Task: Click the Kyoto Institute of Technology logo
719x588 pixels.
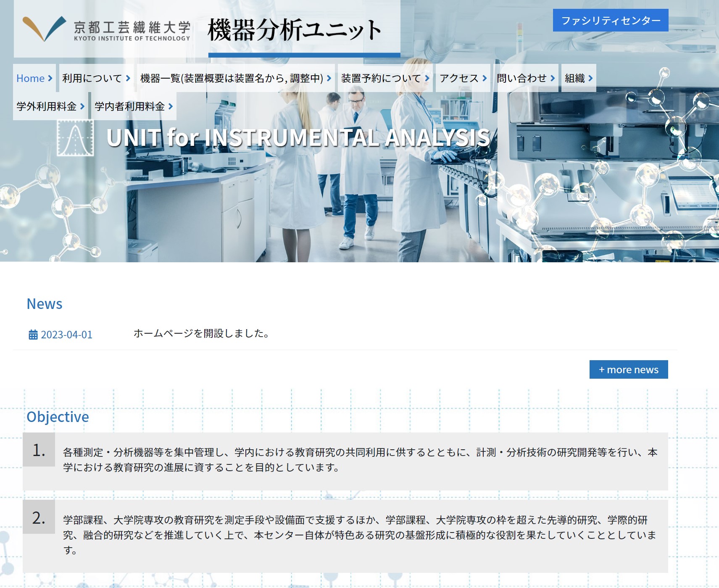Action: pyautogui.click(x=106, y=29)
